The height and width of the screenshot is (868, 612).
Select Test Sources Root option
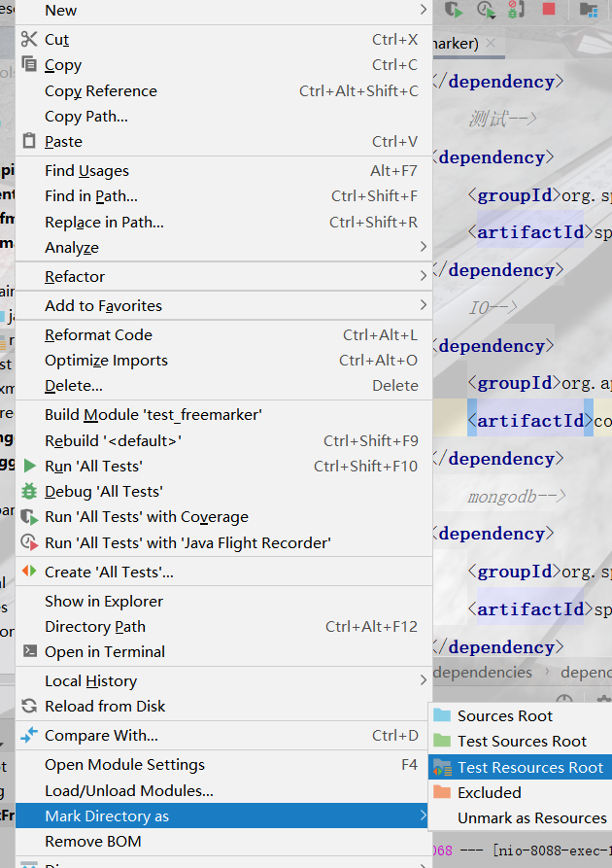click(x=522, y=742)
